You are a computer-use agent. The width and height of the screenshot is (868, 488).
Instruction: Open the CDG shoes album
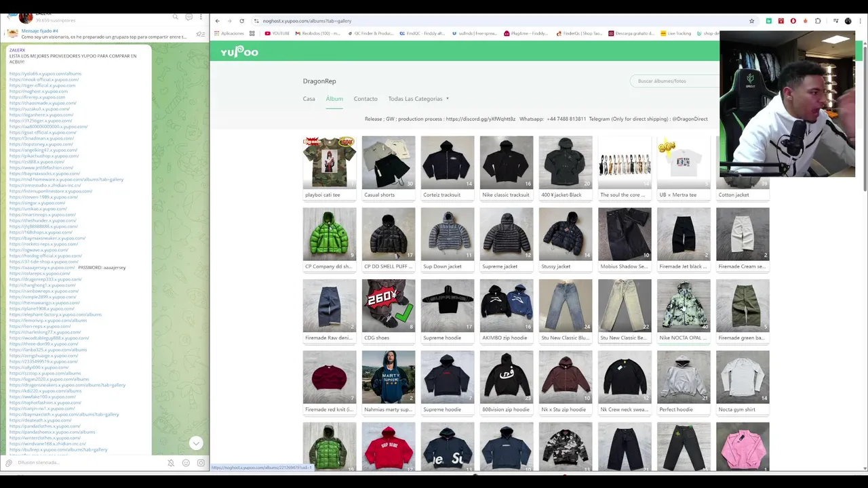click(x=389, y=311)
